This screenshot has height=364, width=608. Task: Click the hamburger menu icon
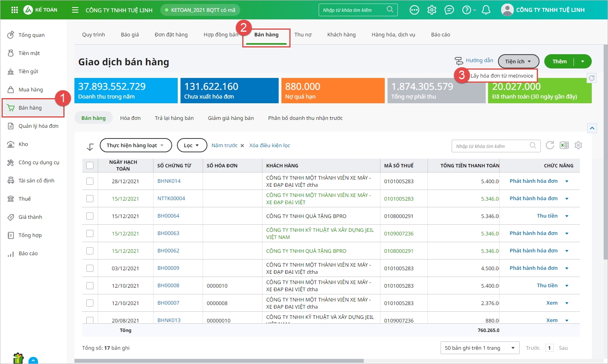75,10
